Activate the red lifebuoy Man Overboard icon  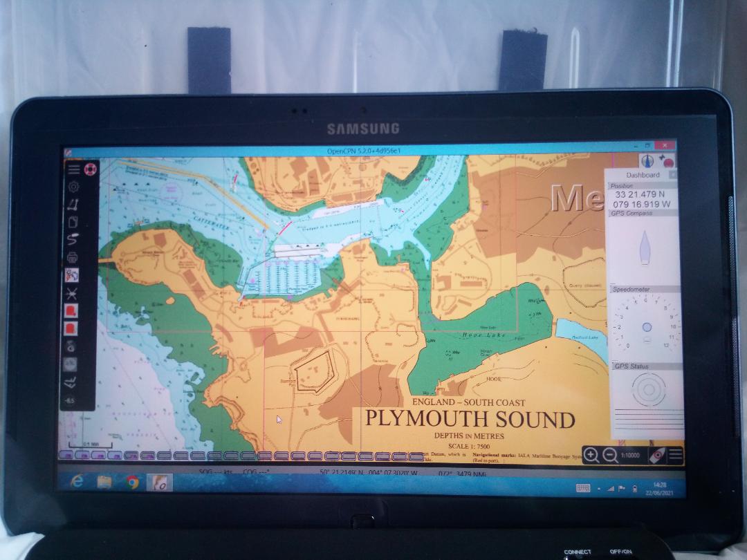click(x=90, y=169)
